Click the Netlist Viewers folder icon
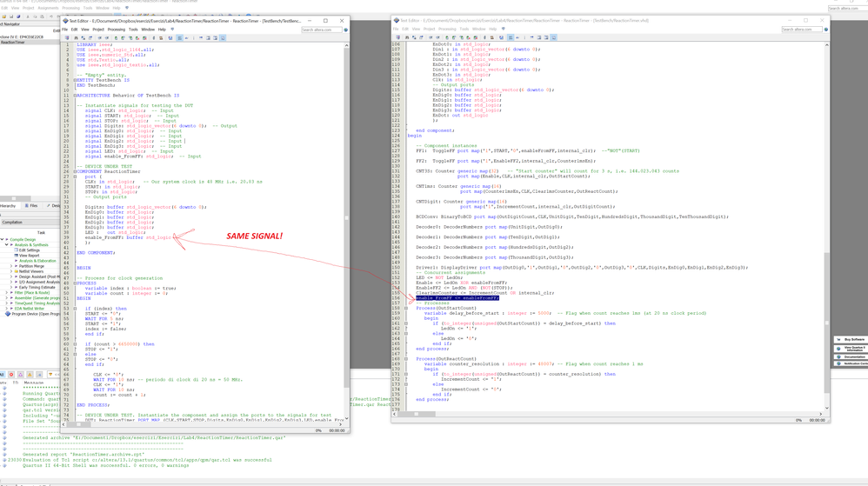Viewport: 868px width, 486px height. tap(16, 271)
